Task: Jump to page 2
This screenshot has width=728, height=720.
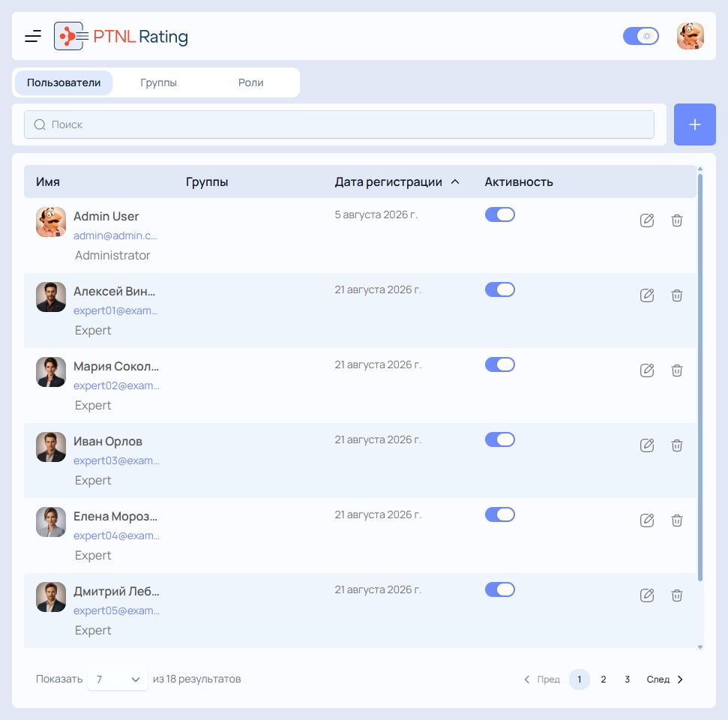Action: tap(603, 679)
